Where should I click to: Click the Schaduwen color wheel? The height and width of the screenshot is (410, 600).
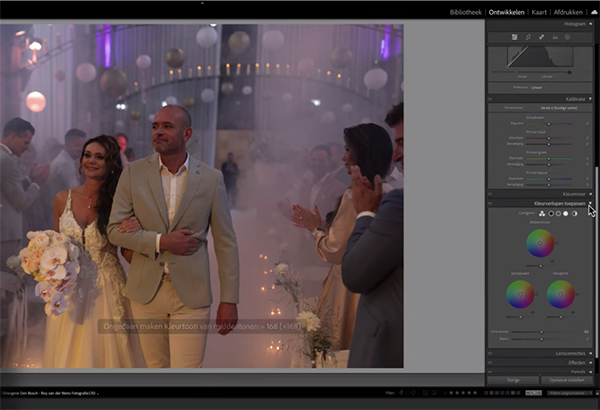tap(520, 294)
